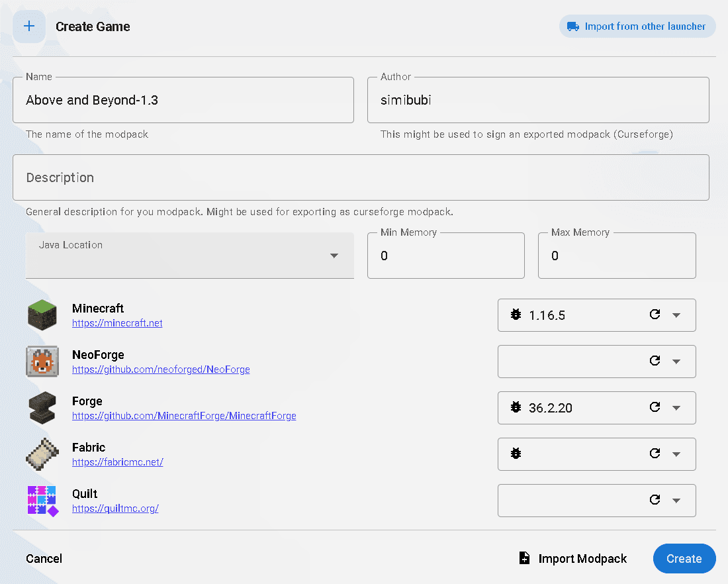Open the quiltmc.org link
728x584 pixels.
[115, 509]
